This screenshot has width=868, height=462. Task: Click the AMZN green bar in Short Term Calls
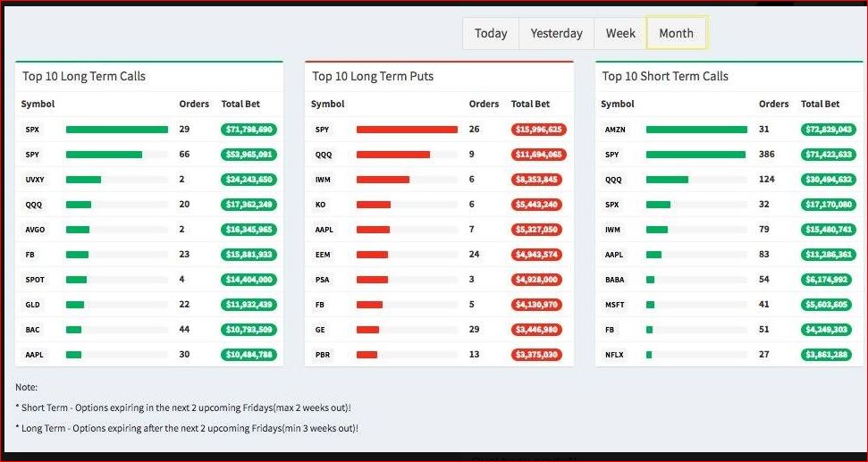[x=696, y=130]
